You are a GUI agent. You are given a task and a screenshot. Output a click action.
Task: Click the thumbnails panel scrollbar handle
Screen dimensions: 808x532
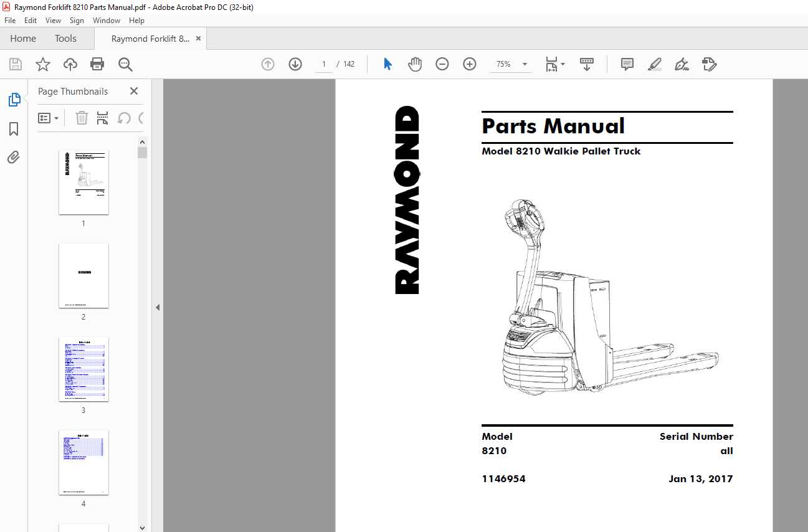point(143,153)
